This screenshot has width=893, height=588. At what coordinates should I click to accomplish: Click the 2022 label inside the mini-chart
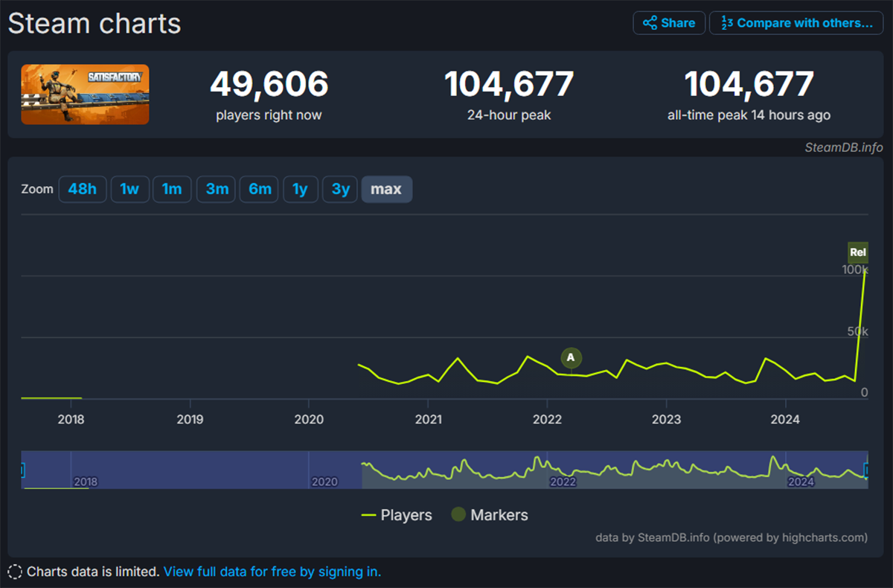563,482
